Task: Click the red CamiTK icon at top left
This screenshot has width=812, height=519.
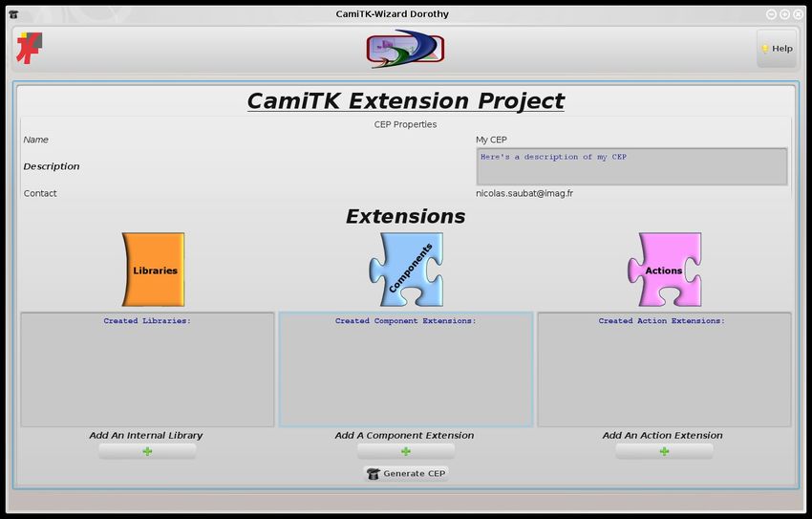Action: (29, 48)
